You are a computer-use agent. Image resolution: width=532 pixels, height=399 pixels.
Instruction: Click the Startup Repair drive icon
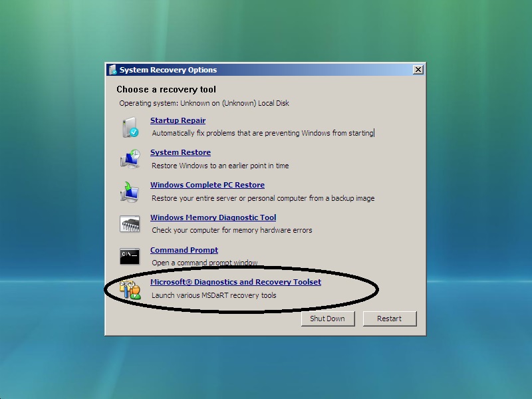[x=130, y=127]
